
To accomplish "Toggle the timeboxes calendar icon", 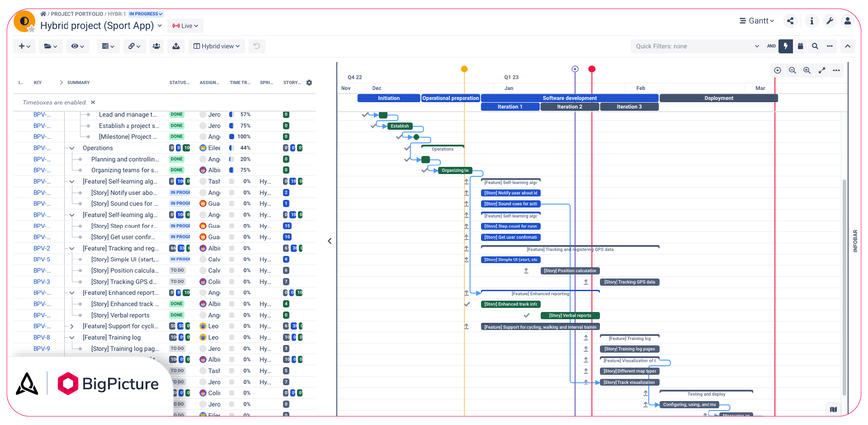I will [800, 46].
